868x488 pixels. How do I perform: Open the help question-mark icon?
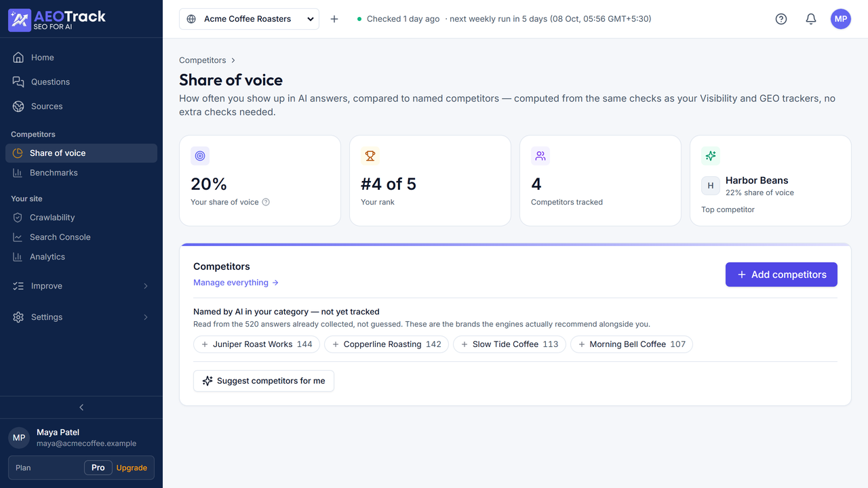tap(781, 19)
